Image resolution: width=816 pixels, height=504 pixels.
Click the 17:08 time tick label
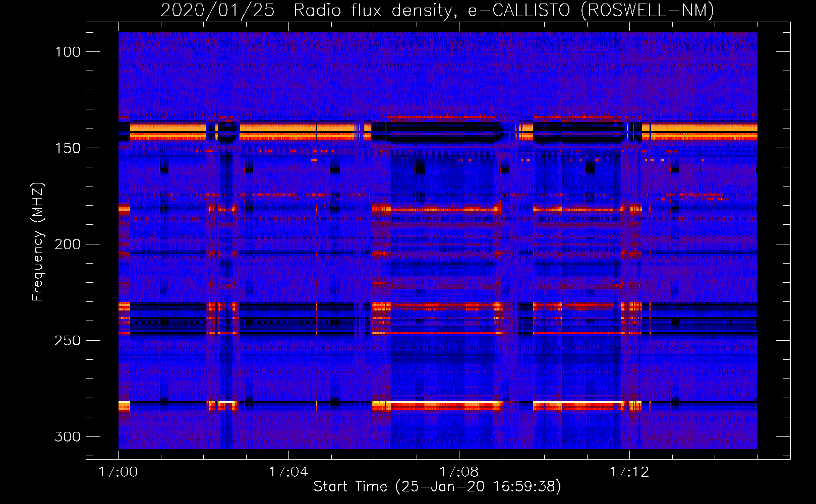[459, 472]
